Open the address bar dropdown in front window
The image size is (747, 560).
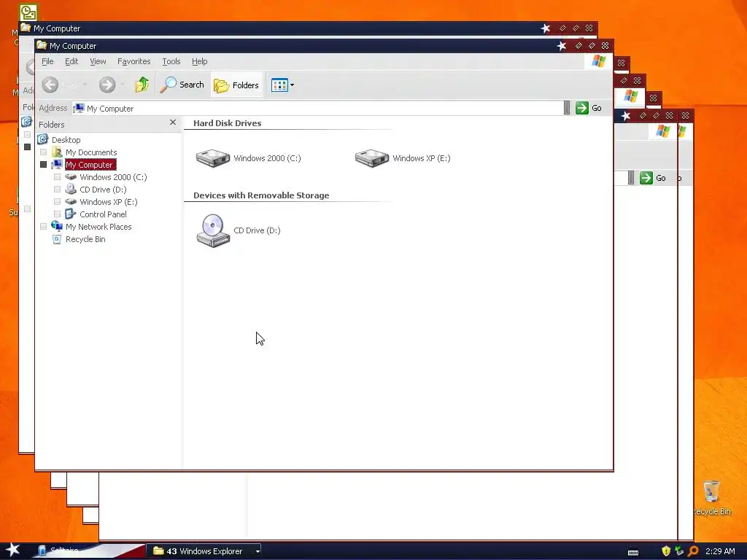[566, 108]
